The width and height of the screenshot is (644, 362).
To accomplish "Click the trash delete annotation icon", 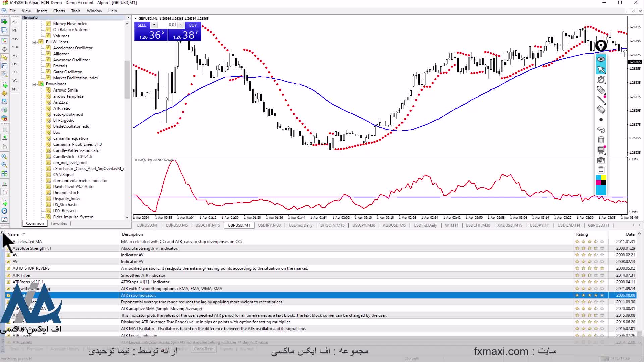I will [x=601, y=140].
